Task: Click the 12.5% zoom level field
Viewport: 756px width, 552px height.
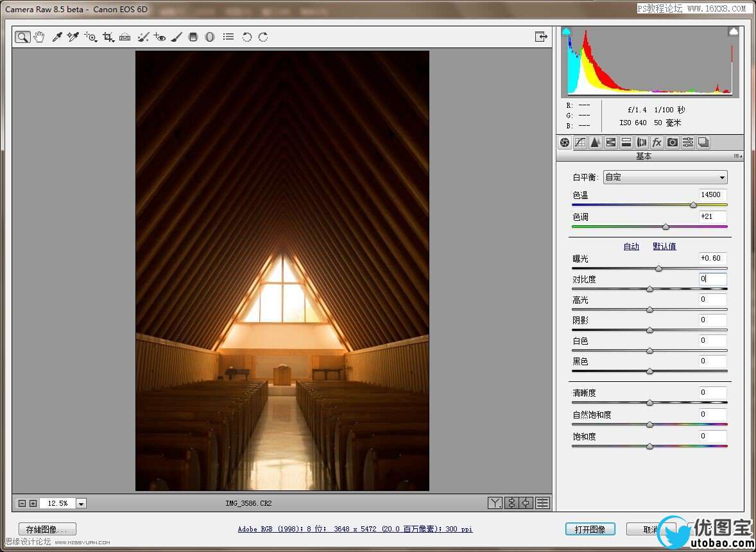Action: coord(57,503)
